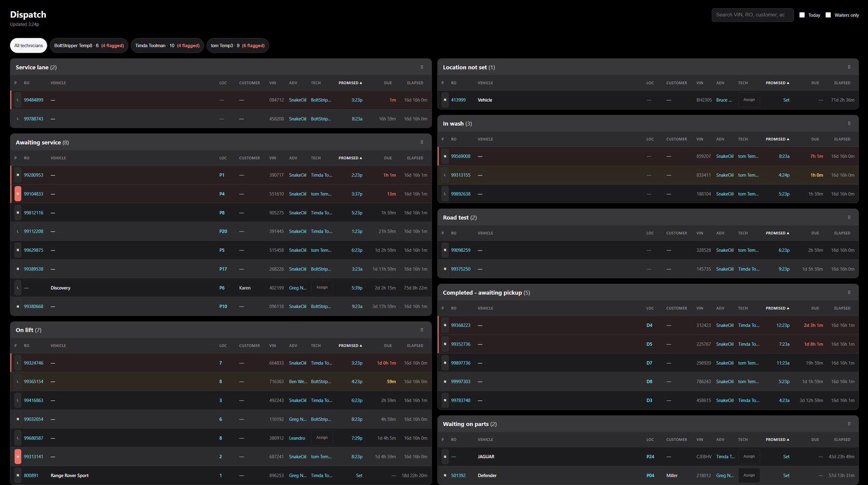Image resolution: width=868 pixels, height=485 pixels.
Task: Sort Road test table by Promised column
Action: (x=777, y=233)
